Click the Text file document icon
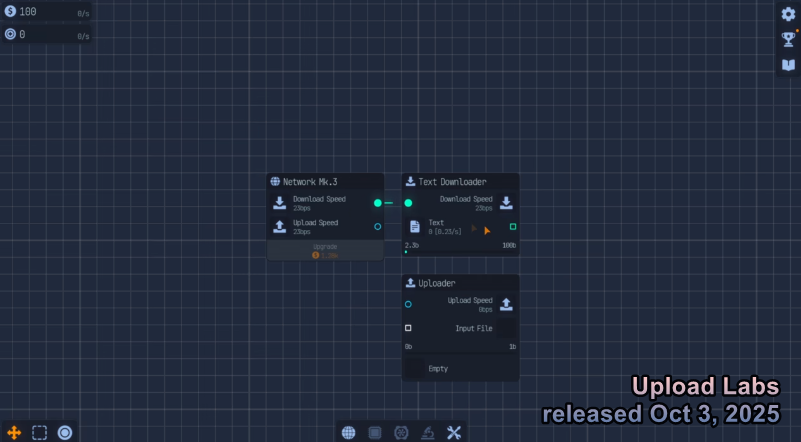Screen dimensions: 801x442 point(415,227)
